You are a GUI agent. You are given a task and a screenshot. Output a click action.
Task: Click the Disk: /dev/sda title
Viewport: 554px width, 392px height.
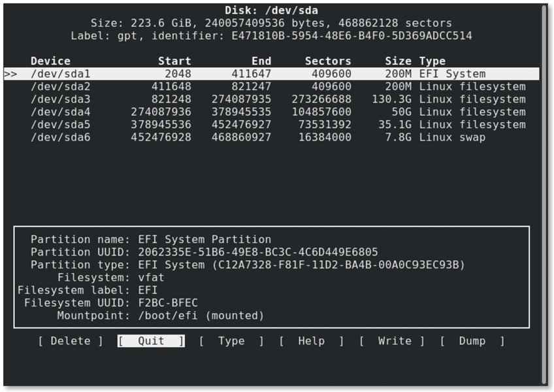[271, 10]
